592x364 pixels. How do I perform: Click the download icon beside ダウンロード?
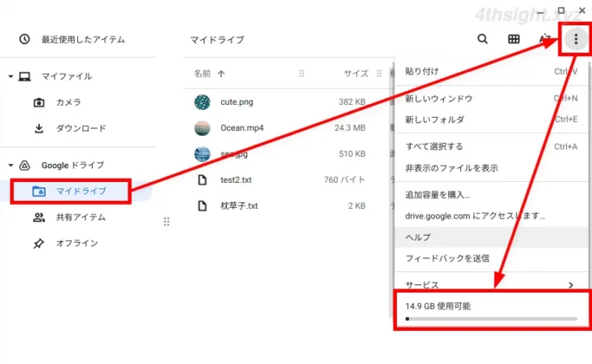pos(39,128)
